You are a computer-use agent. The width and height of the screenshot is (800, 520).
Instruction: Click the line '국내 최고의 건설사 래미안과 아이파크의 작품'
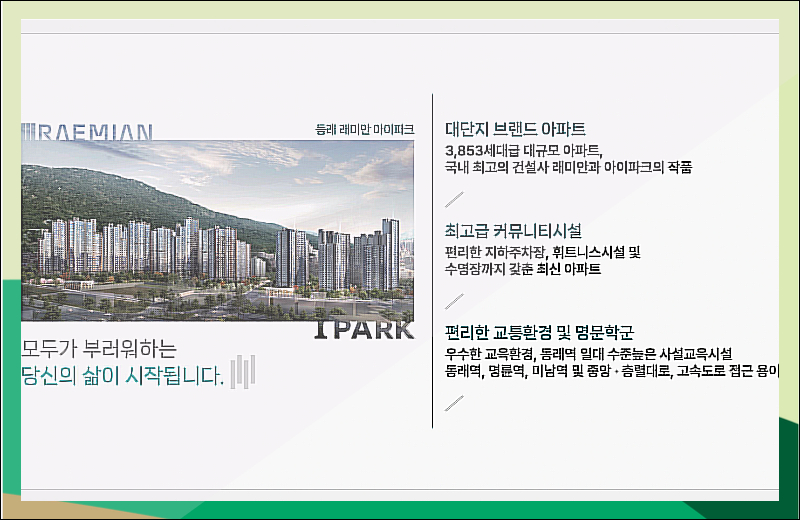coord(568,167)
